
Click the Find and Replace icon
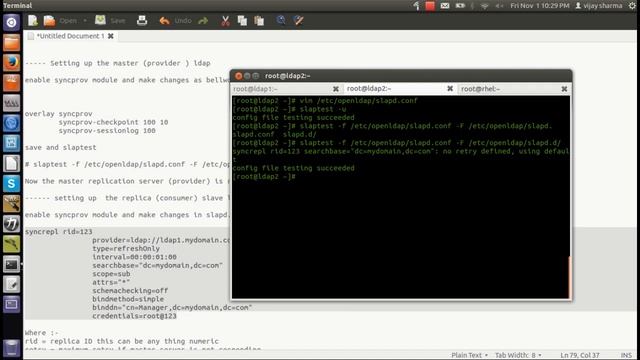point(298,20)
